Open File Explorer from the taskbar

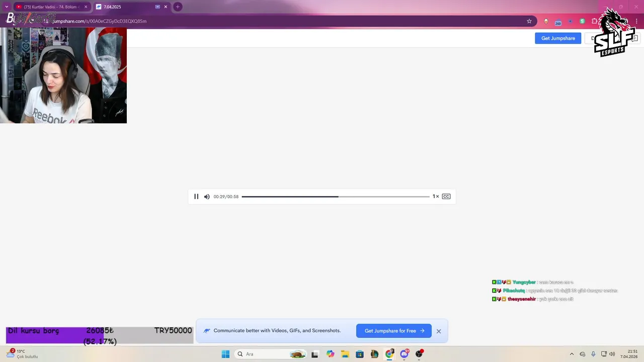[345, 354]
